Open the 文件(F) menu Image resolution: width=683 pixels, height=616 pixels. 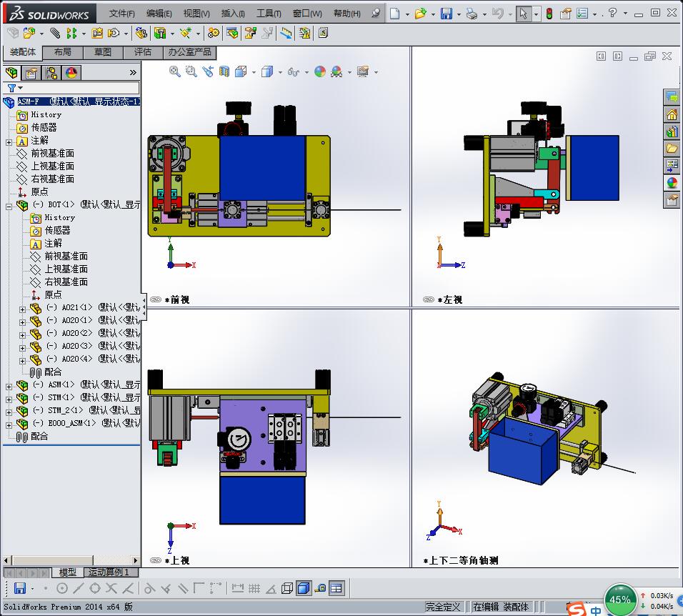(x=121, y=14)
